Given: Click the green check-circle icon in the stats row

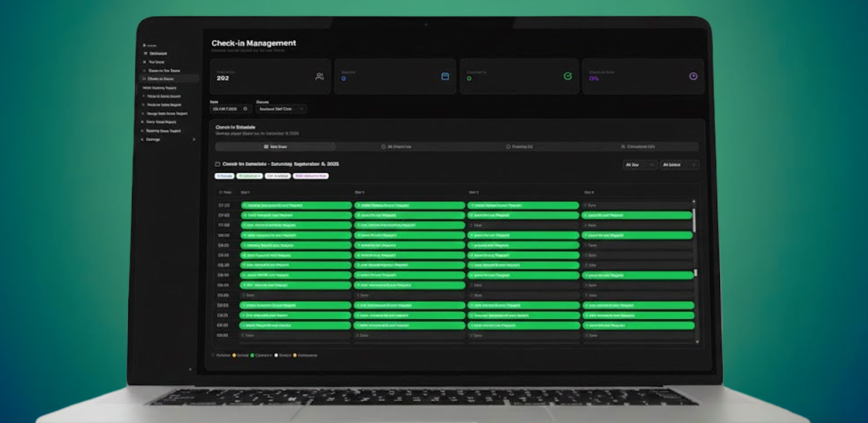Looking at the screenshot, I should point(568,76).
